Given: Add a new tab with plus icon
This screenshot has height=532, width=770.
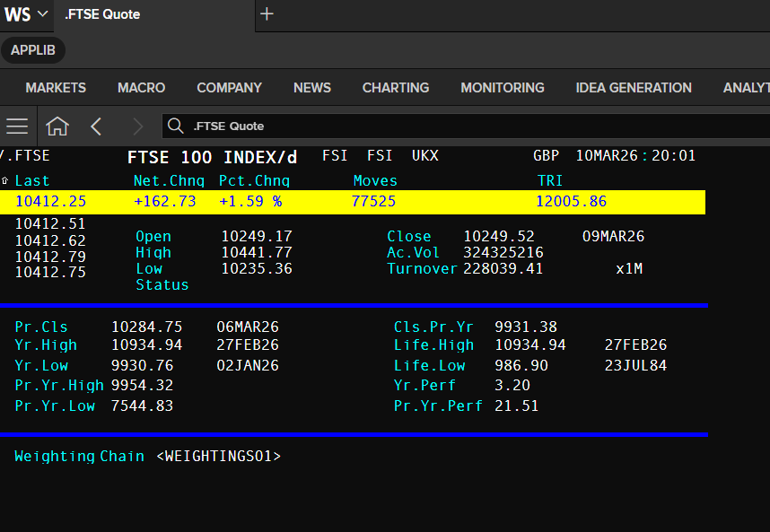Looking at the screenshot, I should coord(267,14).
